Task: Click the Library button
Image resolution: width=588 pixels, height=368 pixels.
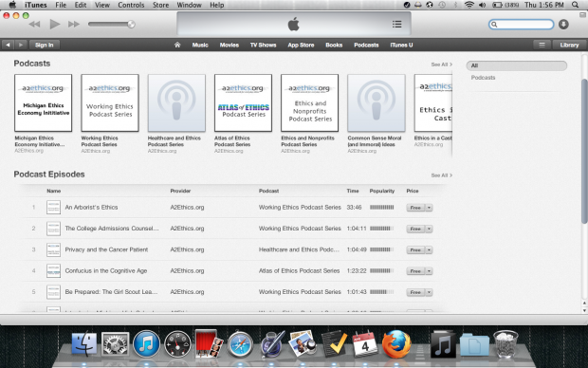Action: (569, 45)
